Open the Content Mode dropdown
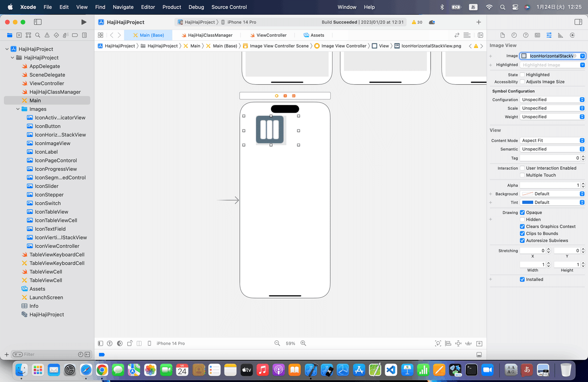The image size is (588, 382). (553, 141)
